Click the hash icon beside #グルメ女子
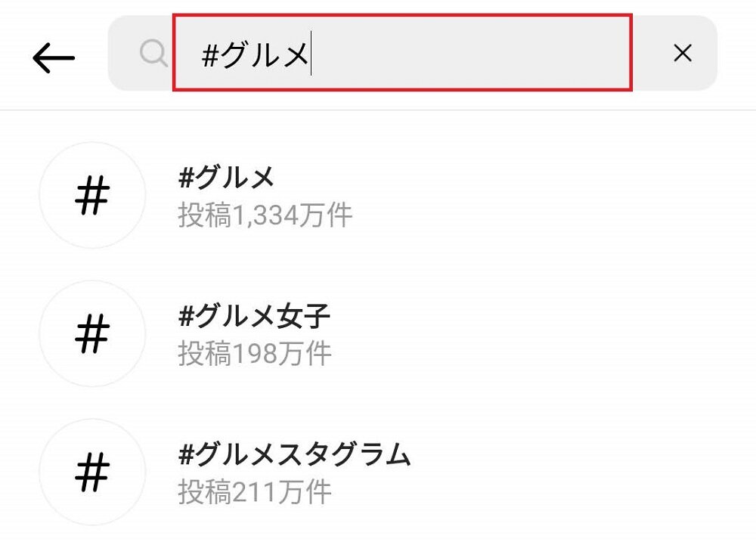 [x=92, y=333]
